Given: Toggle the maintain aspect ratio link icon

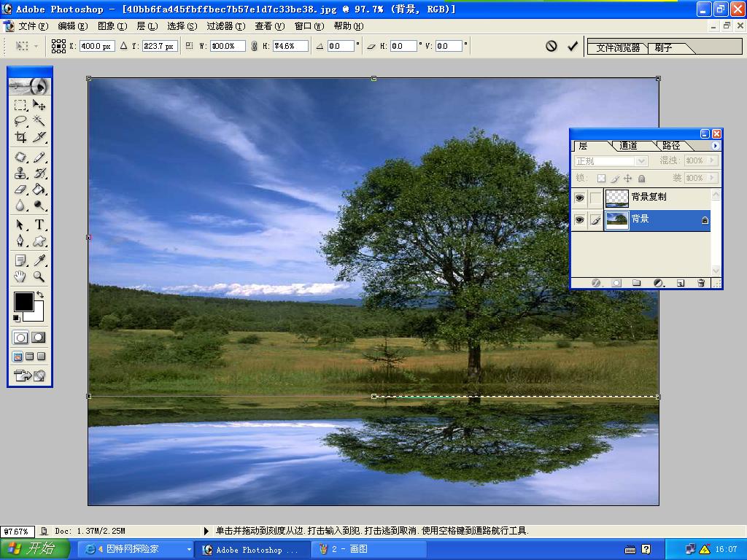Looking at the screenshot, I should pyautogui.click(x=254, y=46).
